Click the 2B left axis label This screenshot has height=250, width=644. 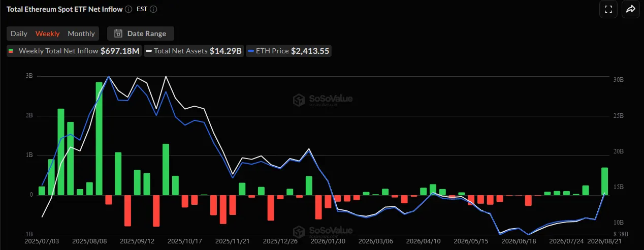tap(28, 116)
